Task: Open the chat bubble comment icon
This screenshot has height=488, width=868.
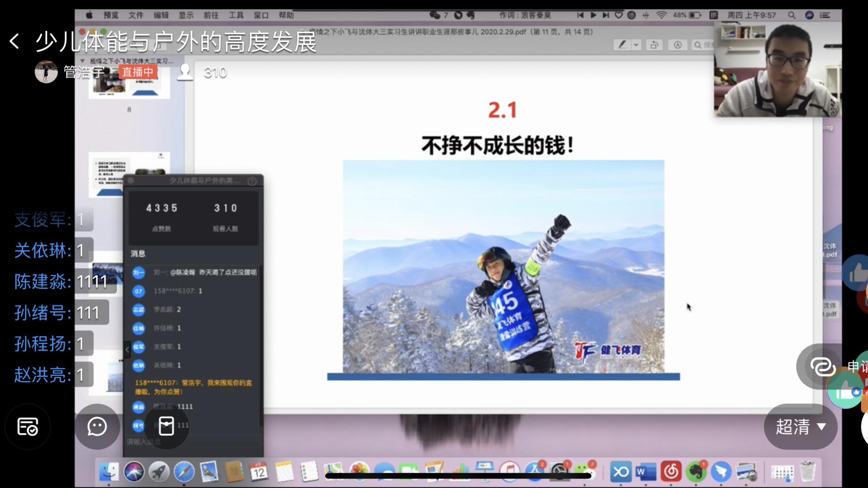Action: 97,427
